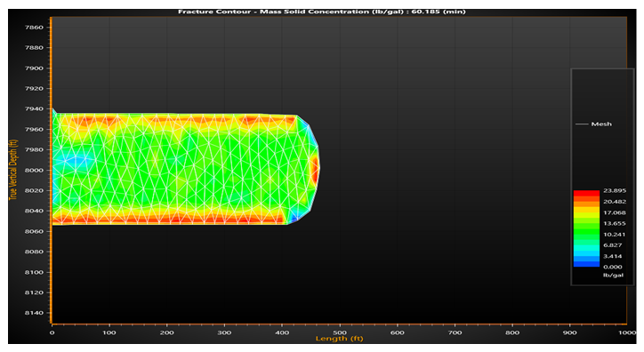Viewport: 644px width, 352px height.
Task: Click the 100 length tick label
Action: (x=109, y=332)
